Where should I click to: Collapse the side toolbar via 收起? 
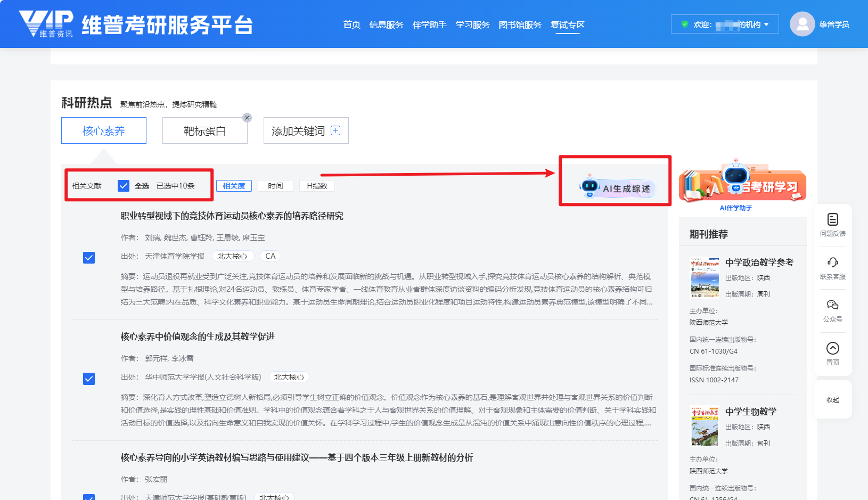click(832, 400)
